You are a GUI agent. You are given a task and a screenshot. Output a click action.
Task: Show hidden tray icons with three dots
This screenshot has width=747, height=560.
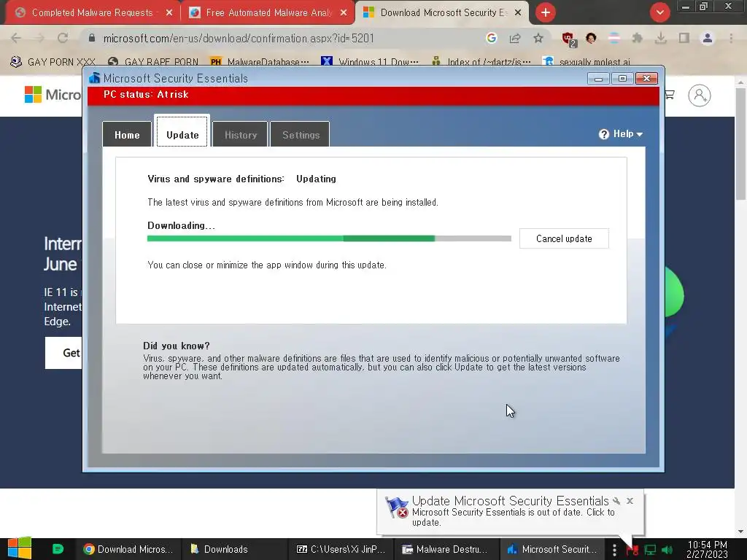(x=614, y=550)
